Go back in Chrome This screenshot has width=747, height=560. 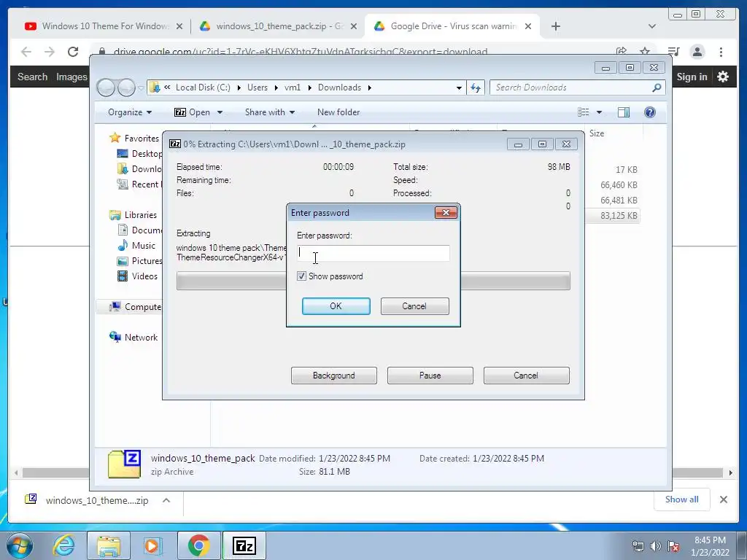click(26, 52)
